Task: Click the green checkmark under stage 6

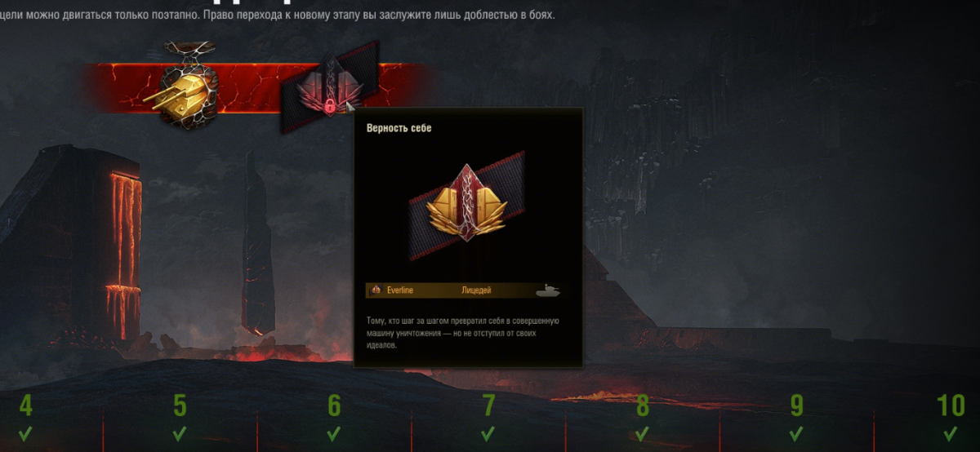Action: point(334,433)
